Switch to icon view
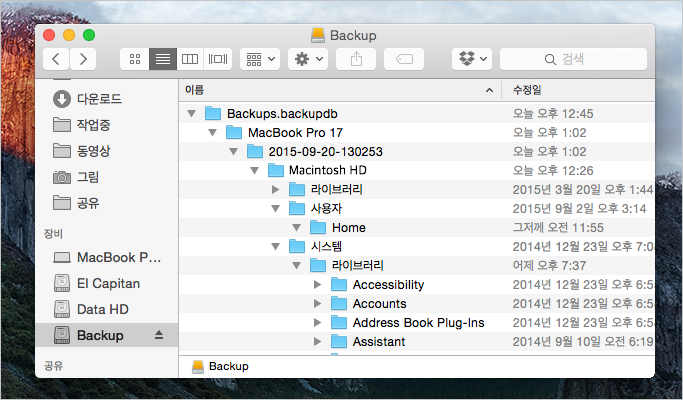This screenshot has width=683, height=400. tap(135, 59)
